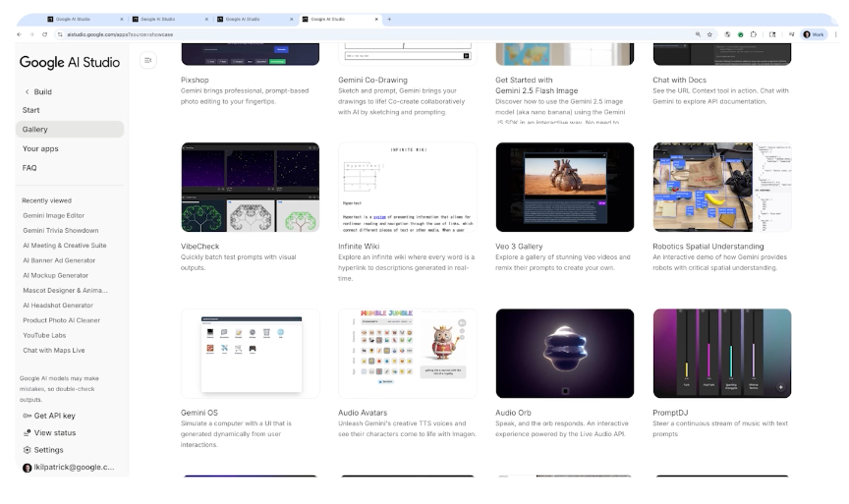
Task: Open Settings from the sidebar
Action: (49, 450)
